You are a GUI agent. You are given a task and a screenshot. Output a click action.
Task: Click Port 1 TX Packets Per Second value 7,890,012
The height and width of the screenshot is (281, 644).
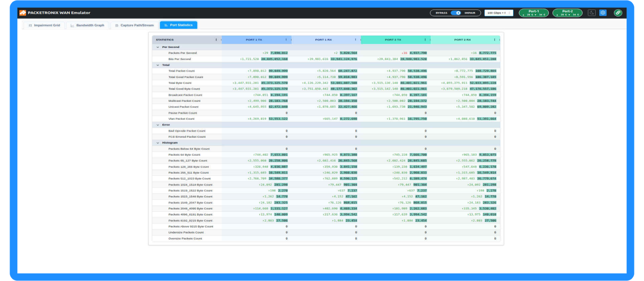[x=279, y=53]
